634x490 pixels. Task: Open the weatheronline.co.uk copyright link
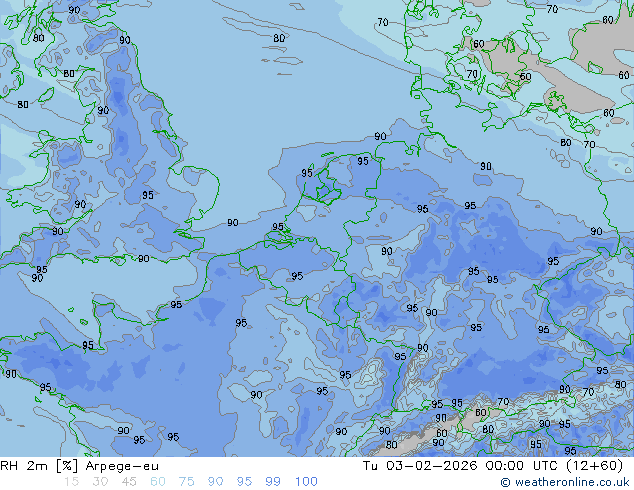coord(565,482)
